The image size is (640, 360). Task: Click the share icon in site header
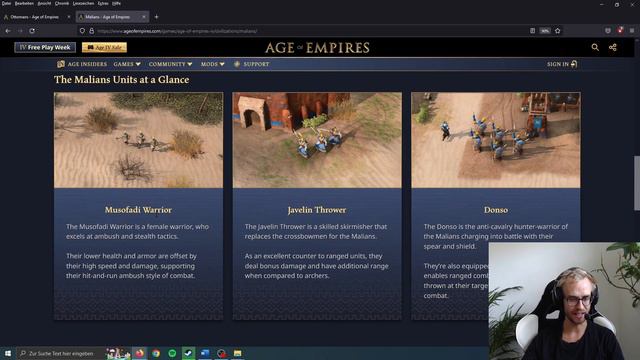point(613,47)
